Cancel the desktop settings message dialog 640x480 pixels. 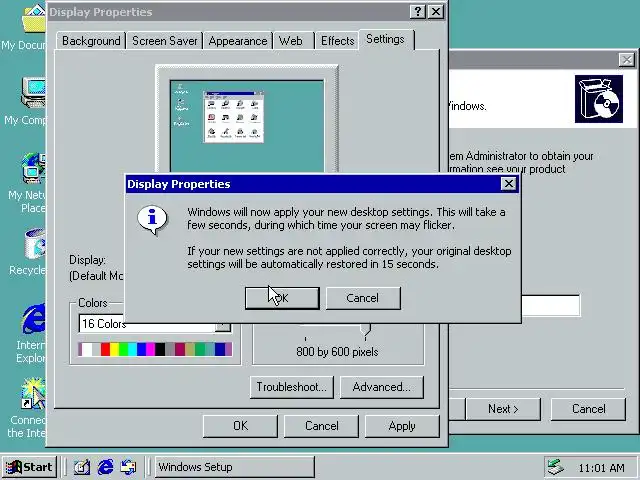363,298
